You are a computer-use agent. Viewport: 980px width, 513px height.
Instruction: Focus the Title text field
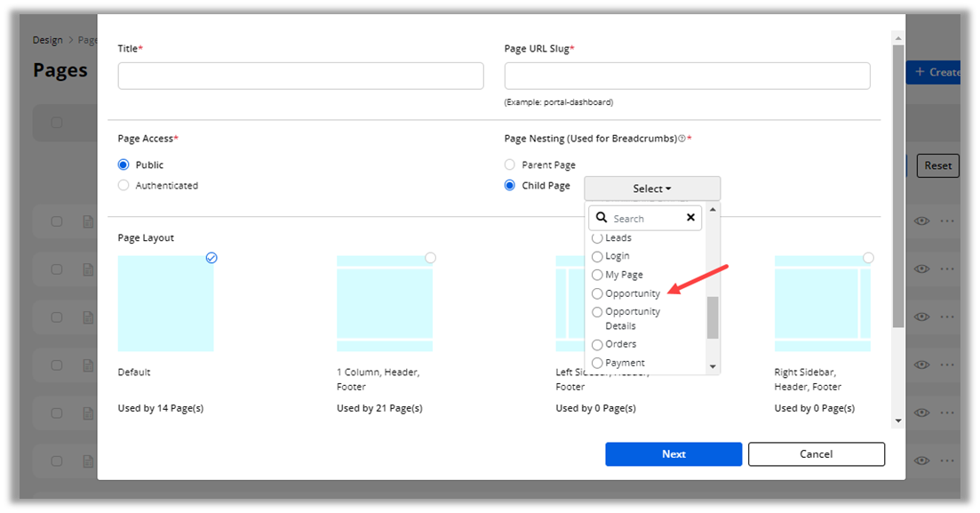tap(300, 76)
